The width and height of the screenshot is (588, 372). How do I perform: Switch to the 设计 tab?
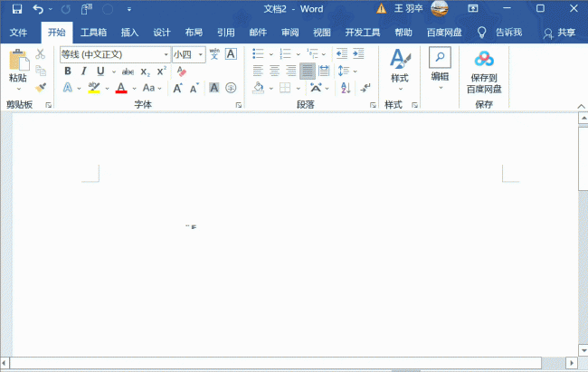click(162, 33)
